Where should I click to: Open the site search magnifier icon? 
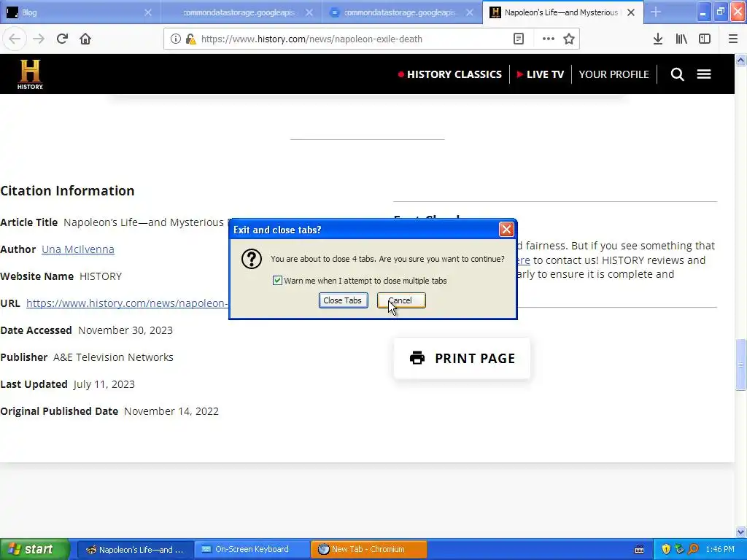(x=677, y=74)
